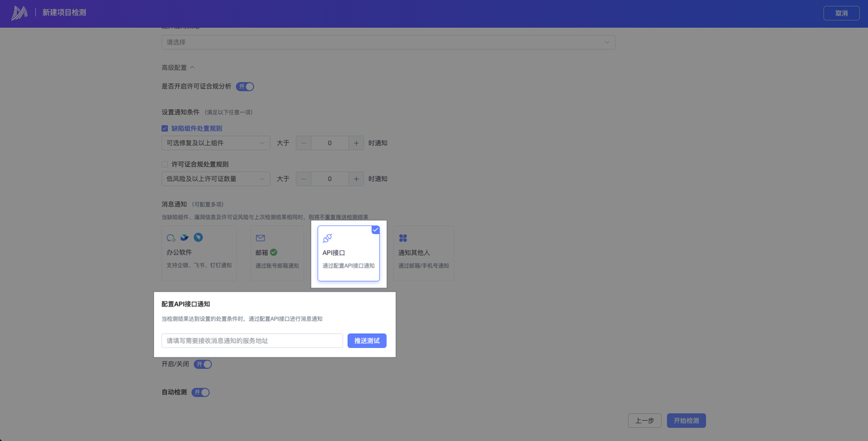Click the DingTalk icon in 办公软件 card
868x441 pixels.
(x=198, y=237)
